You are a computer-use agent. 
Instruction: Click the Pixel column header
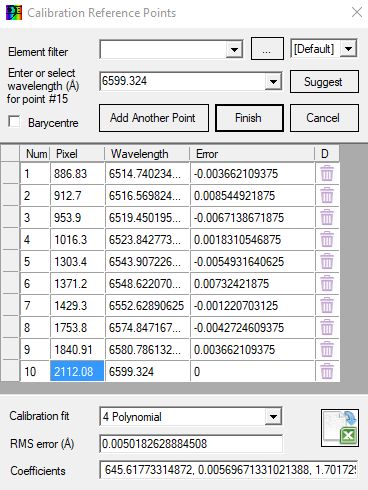[x=77, y=154]
